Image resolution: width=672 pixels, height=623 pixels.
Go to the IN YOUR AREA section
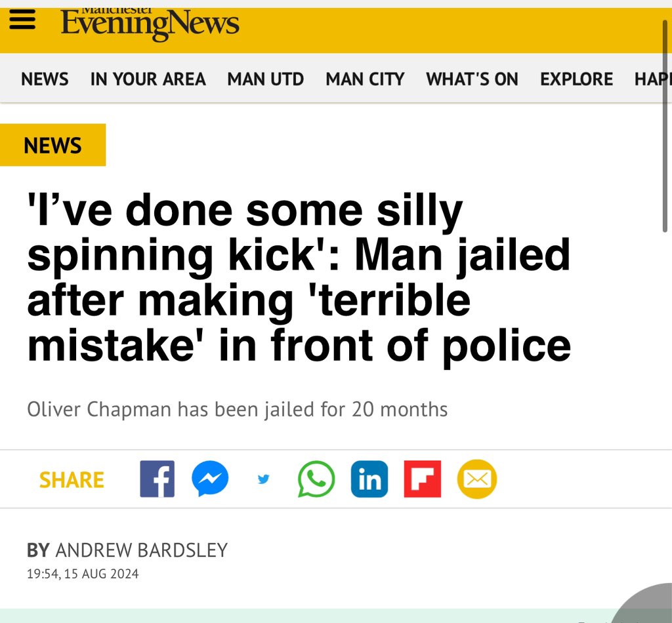click(x=148, y=79)
